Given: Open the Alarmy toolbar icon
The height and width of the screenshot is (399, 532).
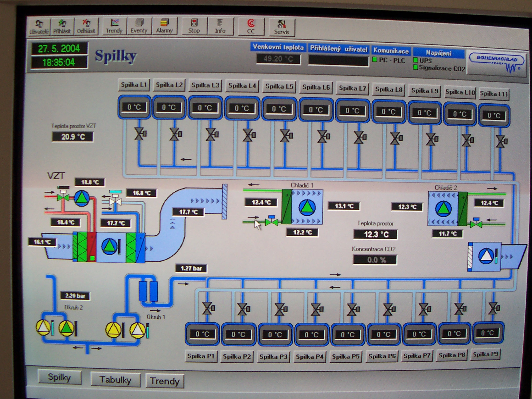Looking at the screenshot, I should (164, 26).
